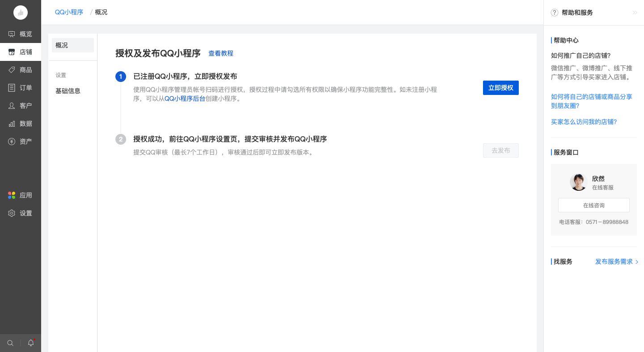Open 资产 yen coin icon
The width and height of the screenshot is (644, 352).
12,142
